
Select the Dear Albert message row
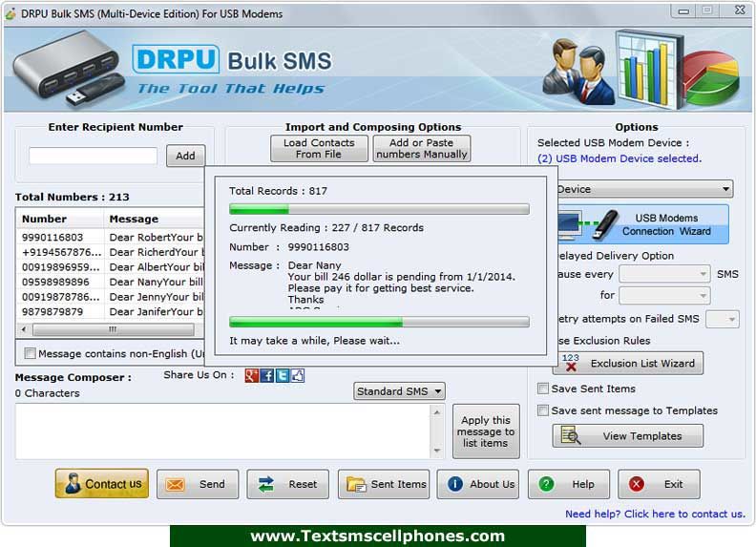[111, 267]
